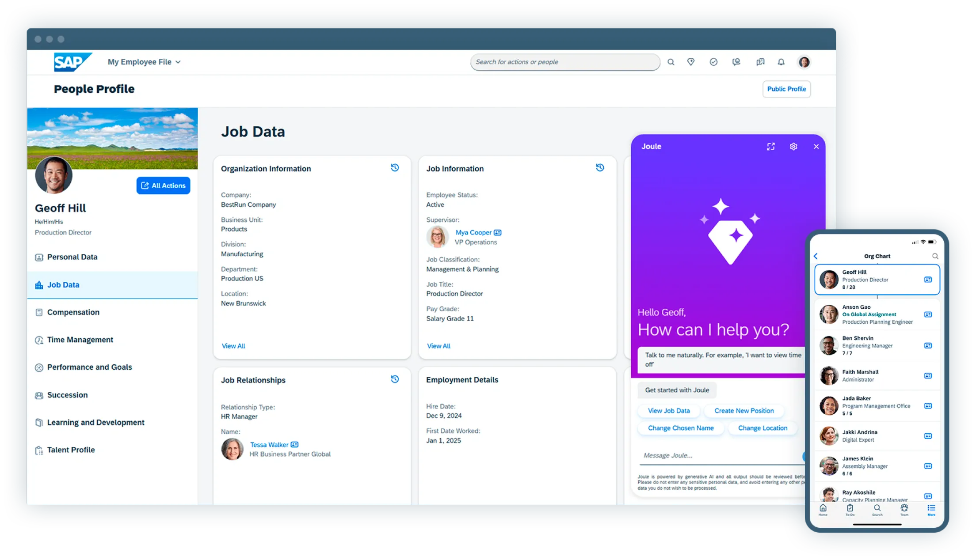Open Mya Cooper's quick card icon
This screenshot has width=976, height=560.
point(498,232)
